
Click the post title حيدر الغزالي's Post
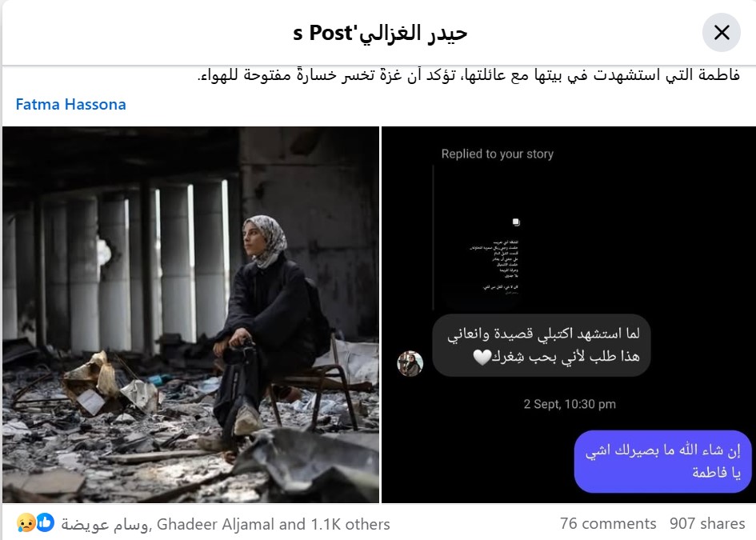click(380, 33)
